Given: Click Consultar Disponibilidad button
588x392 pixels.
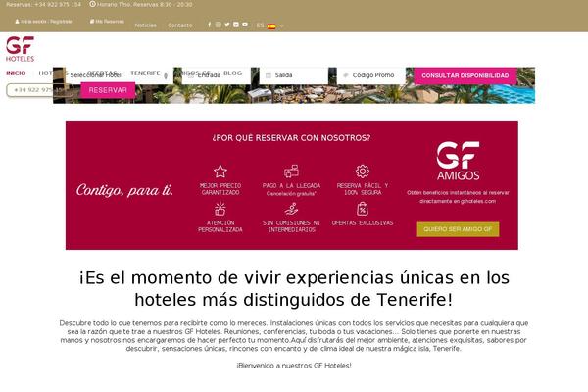Looking at the screenshot, I should [465, 75].
